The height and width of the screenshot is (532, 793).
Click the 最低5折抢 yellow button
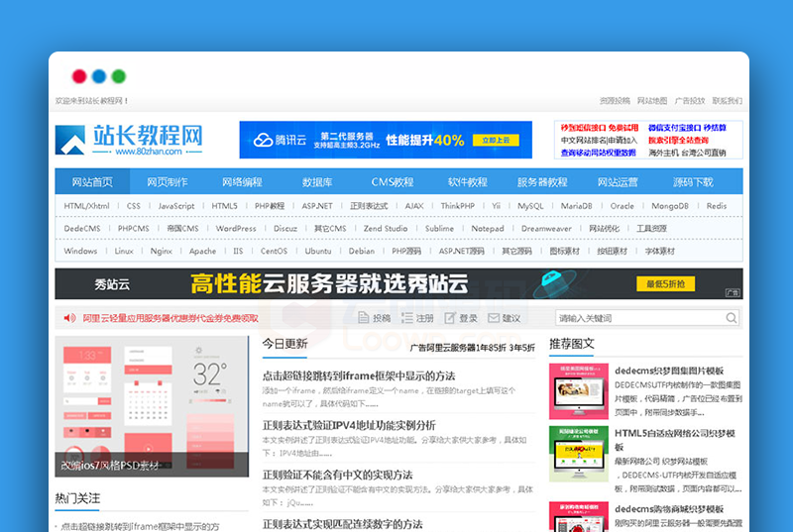(x=665, y=284)
